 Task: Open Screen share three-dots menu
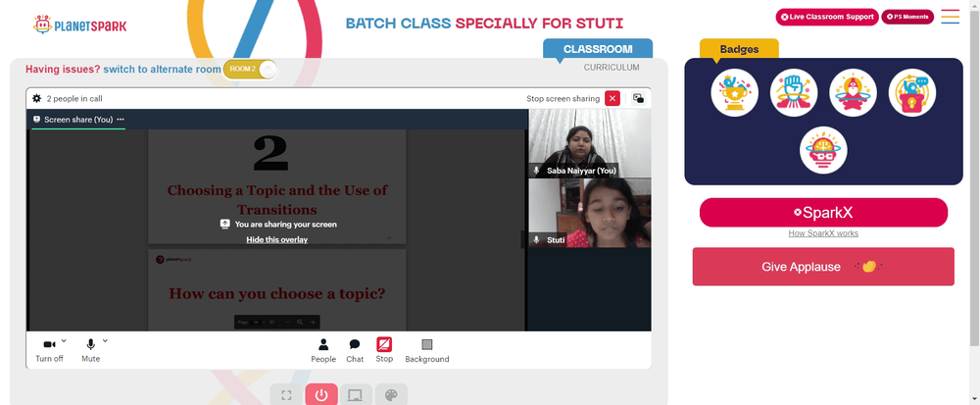click(x=120, y=120)
